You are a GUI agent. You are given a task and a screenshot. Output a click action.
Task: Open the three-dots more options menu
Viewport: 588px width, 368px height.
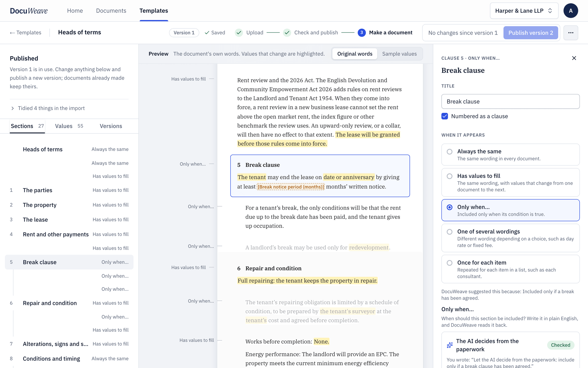pos(571,33)
